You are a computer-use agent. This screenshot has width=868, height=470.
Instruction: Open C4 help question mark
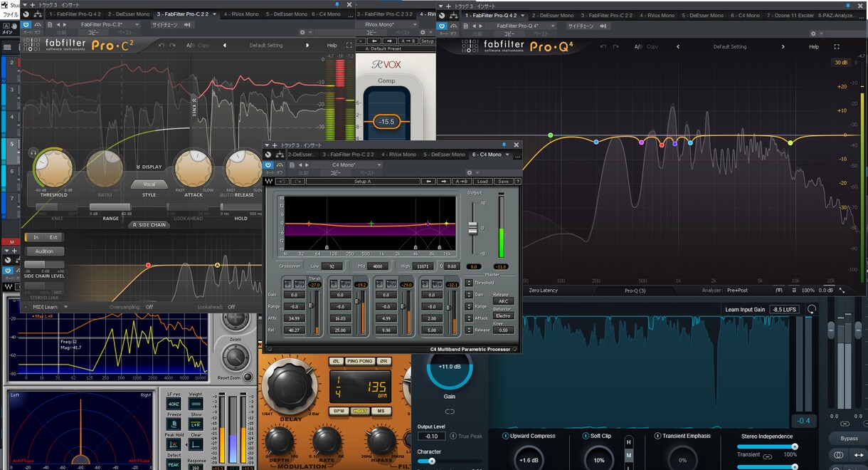point(518,181)
